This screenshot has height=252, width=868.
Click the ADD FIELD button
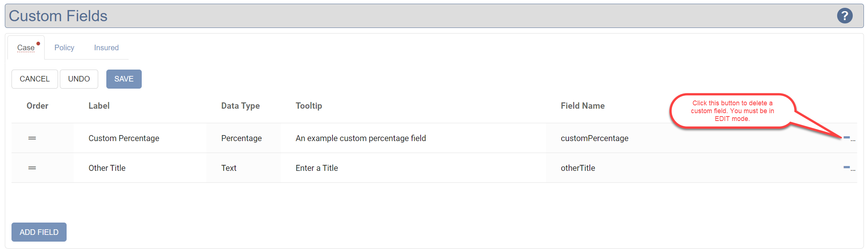[x=39, y=232]
